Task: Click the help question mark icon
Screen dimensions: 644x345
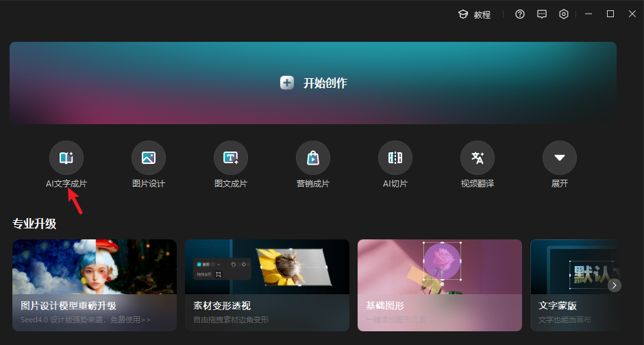Action: [520, 14]
